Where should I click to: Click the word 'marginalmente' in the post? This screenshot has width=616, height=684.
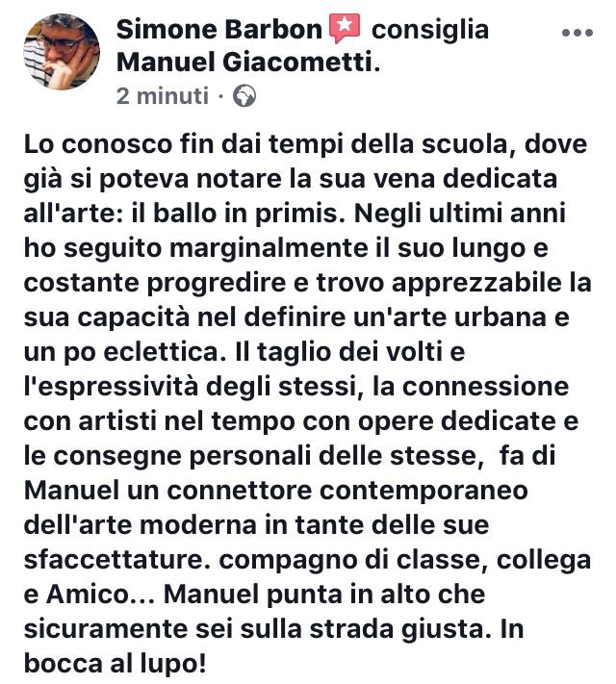pos(269,249)
